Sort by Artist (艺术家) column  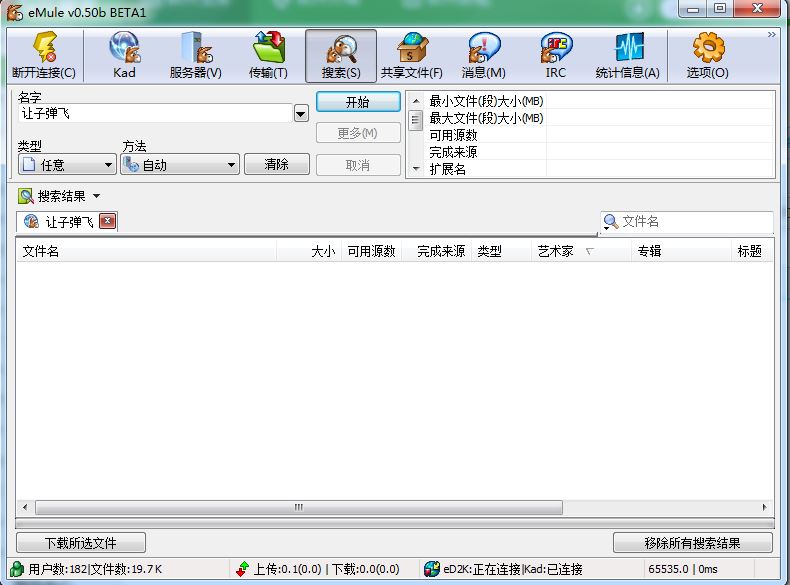581,251
